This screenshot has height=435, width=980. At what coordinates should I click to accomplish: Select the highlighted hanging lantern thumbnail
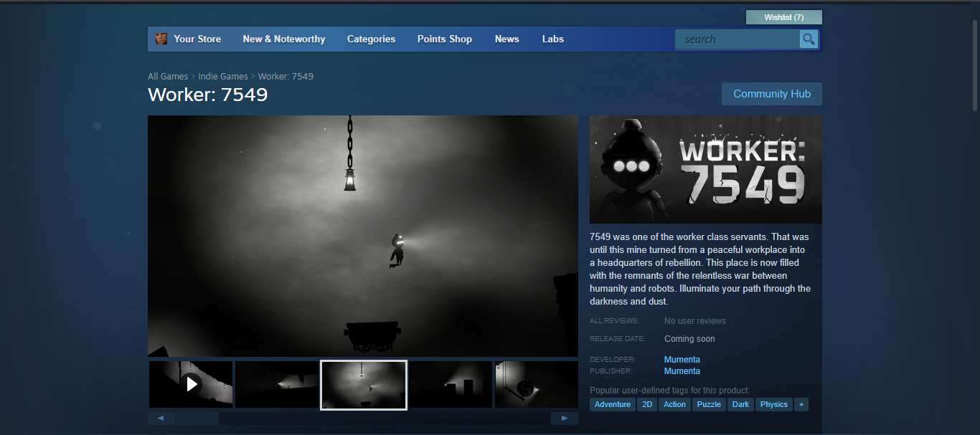coord(364,385)
